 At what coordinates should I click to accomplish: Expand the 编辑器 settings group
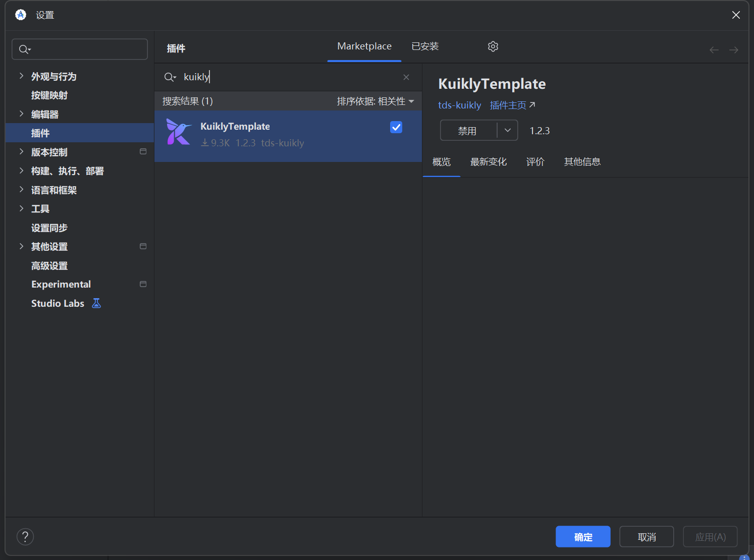coord(21,114)
